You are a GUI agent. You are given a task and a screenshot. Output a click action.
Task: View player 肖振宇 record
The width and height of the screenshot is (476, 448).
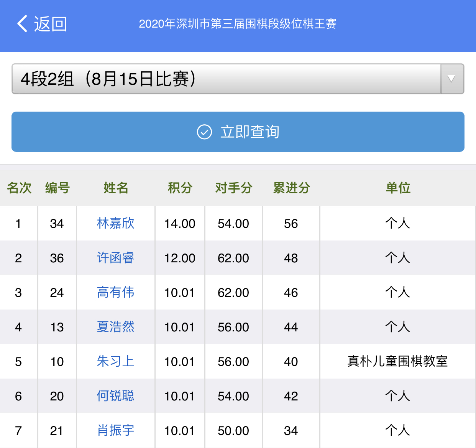tap(115, 430)
